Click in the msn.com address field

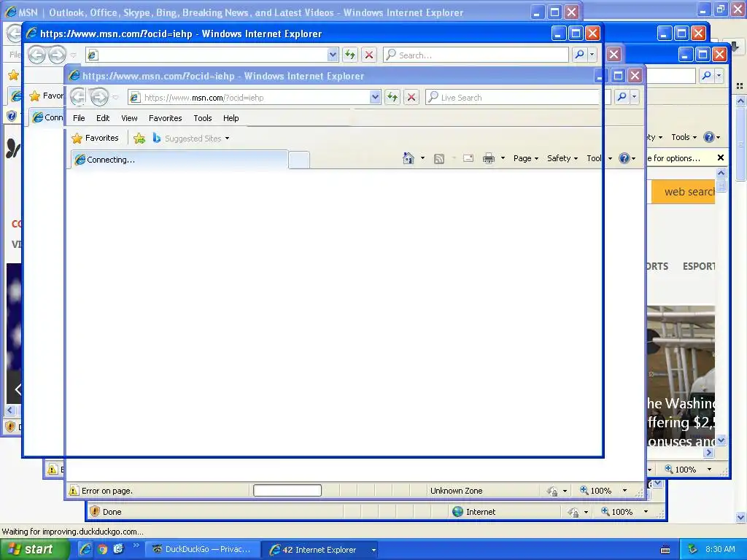pos(255,97)
